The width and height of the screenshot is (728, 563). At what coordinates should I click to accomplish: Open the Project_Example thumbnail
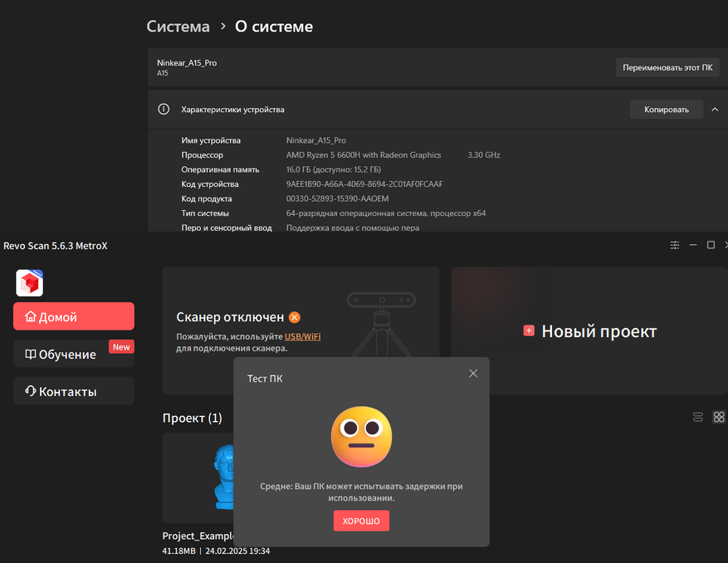click(198, 478)
